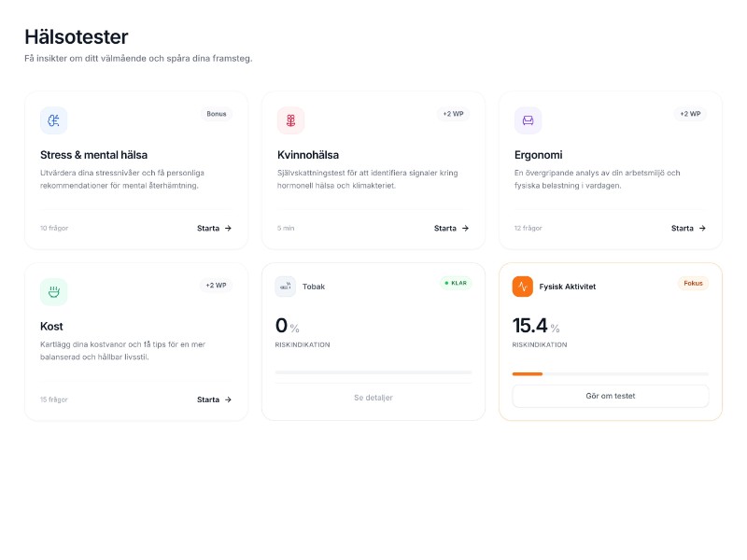
Task: Click the Tobak risk progress bar
Action: 373,373
